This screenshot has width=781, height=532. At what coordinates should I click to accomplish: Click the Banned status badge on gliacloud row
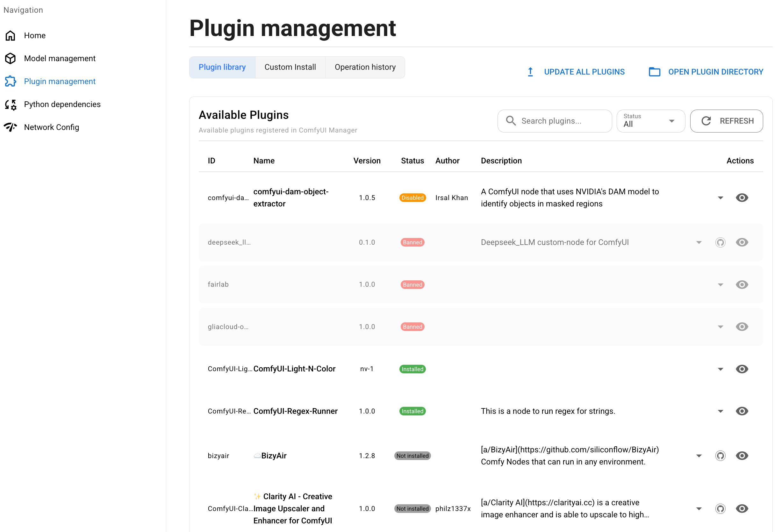[x=412, y=326]
